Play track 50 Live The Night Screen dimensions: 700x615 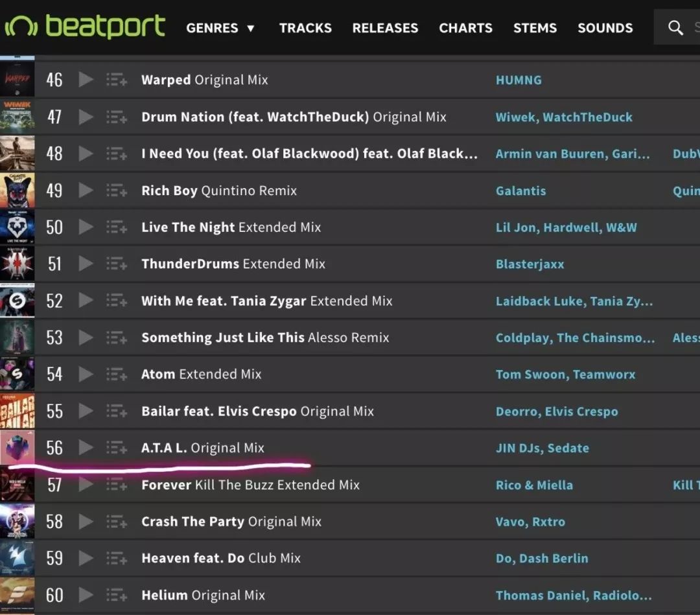[x=86, y=227]
